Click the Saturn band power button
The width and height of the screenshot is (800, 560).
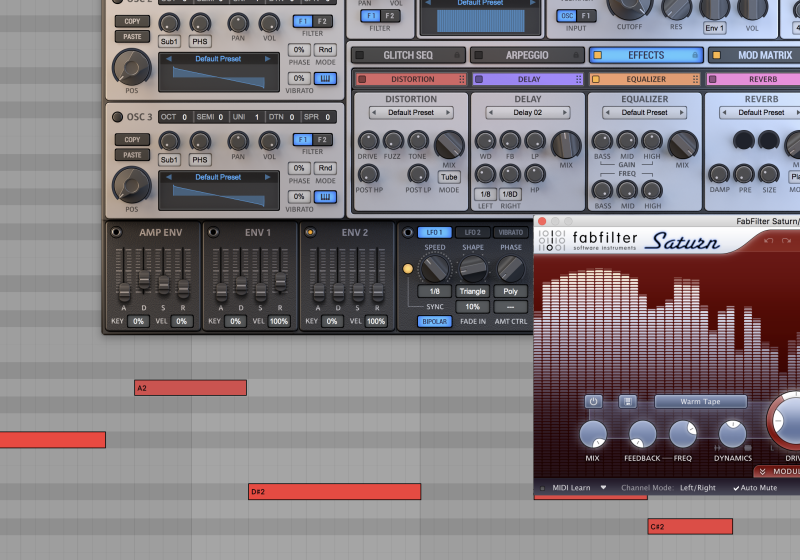[x=593, y=402]
